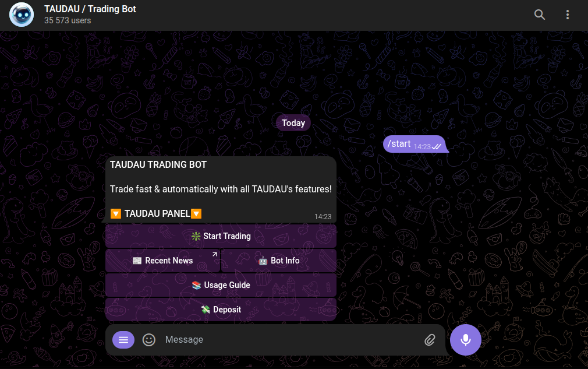
Task: Open search in this chat
Action: [539, 15]
